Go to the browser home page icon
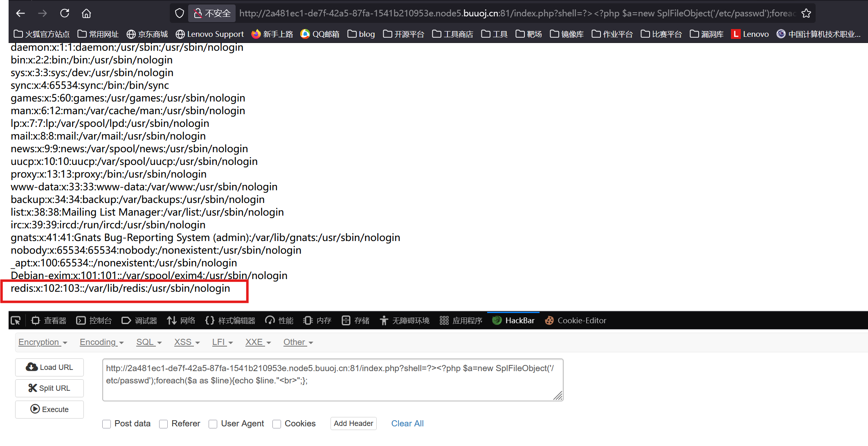 pos(86,13)
